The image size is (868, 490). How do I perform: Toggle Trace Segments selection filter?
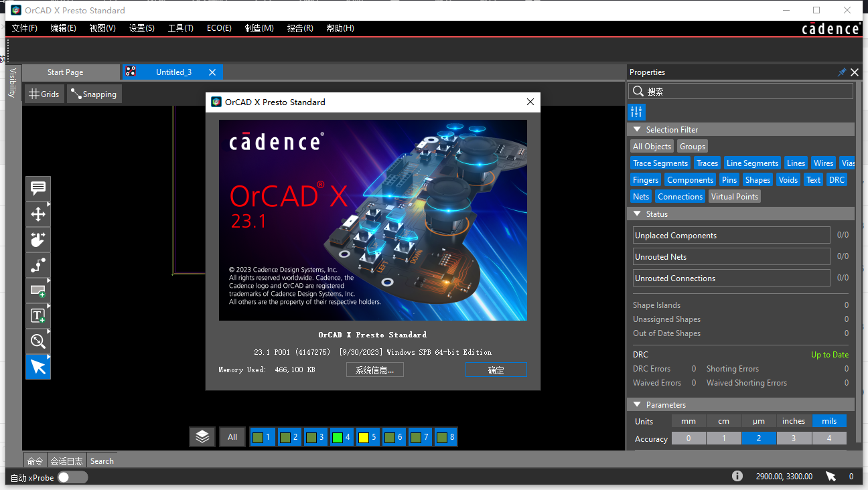[x=660, y=163]
